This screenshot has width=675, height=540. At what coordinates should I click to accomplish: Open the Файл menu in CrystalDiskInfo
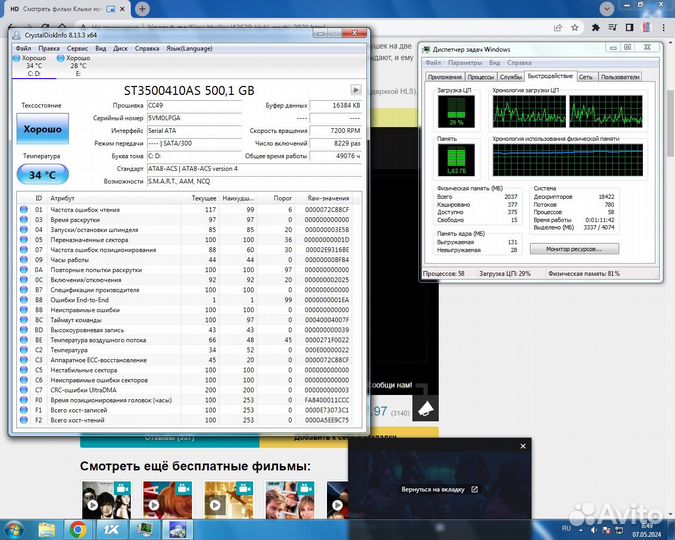coord(23,48)
